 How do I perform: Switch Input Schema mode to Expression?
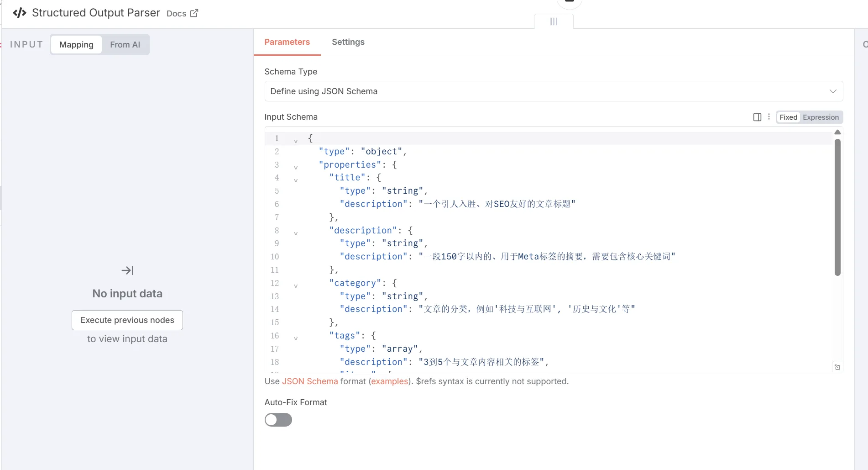(821, 117)
